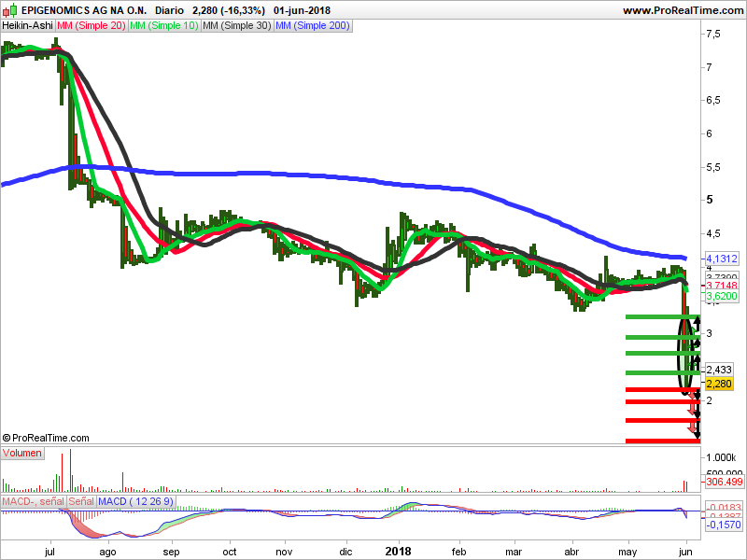The width and height of the screenshot is (747, 560).
Task: Click the topmost green support line
Action: point(663,316)
